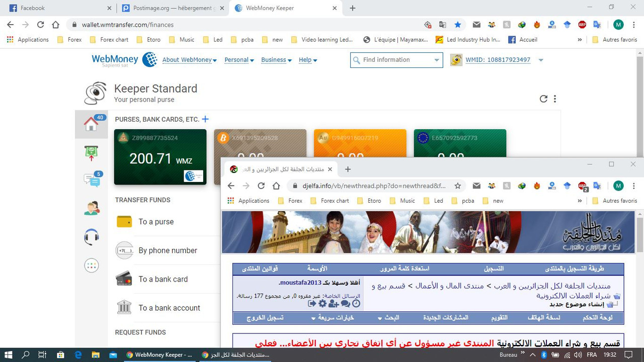Open the Find information dropdown arrow

(436, 60)
